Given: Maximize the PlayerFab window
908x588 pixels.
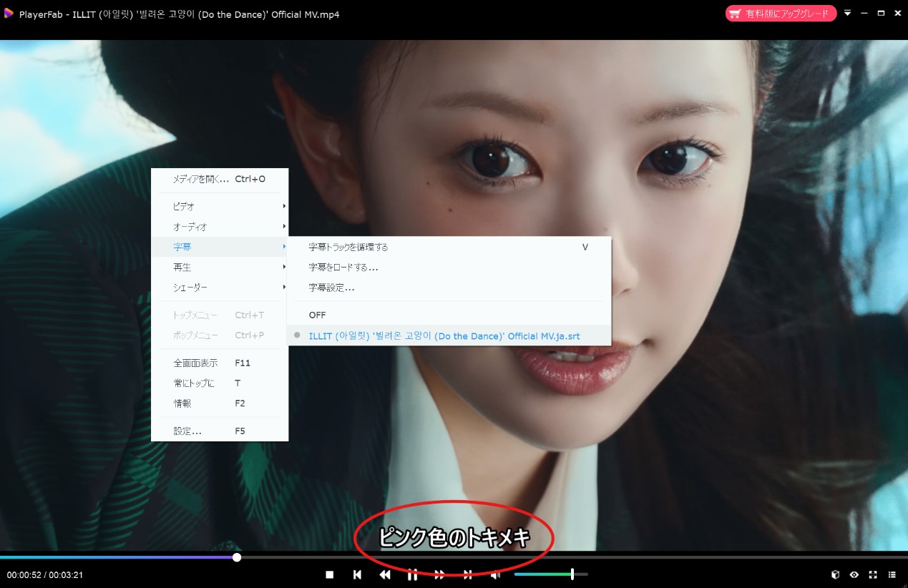Looking at the screenshot, I should click(881, 14).
